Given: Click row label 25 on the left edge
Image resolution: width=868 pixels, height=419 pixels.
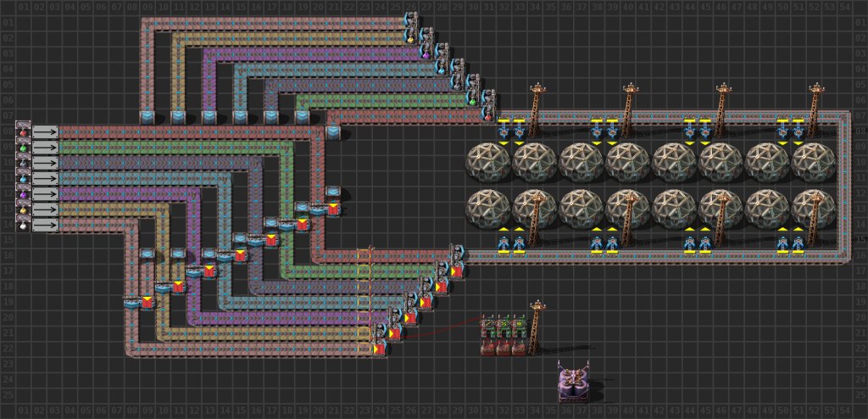Looking at the screenshot, I should (x=7, y=396).
